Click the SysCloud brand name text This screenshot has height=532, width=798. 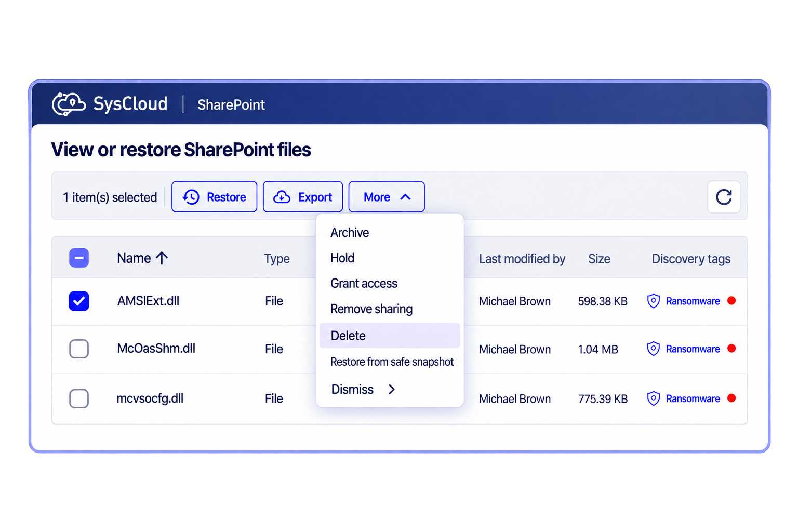tap(130, 104)
